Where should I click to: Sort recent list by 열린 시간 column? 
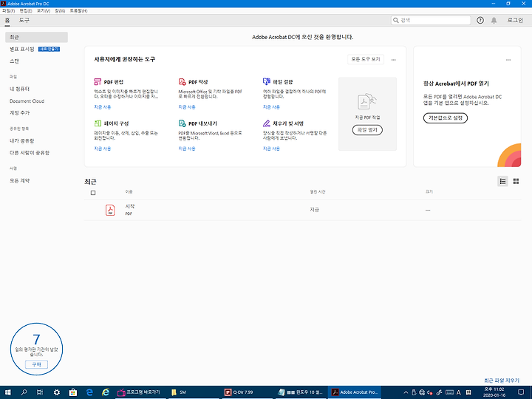[x=318, y=192]
